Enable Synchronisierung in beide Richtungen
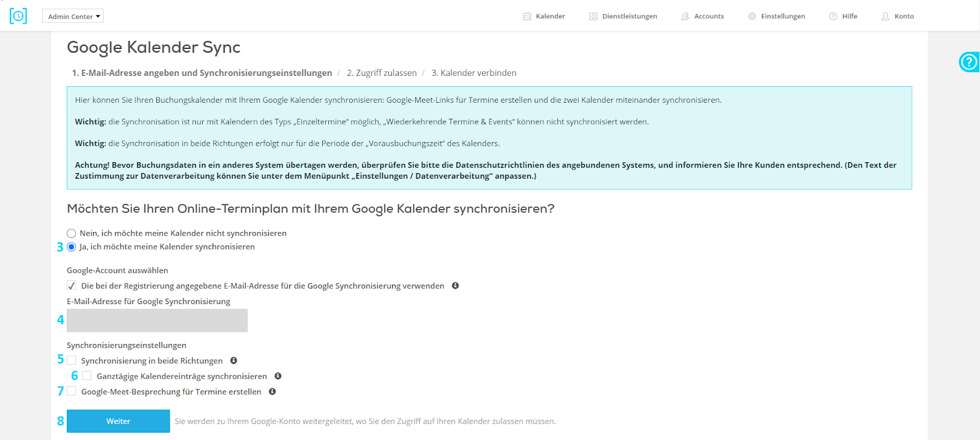The width and height of the screenshot is (980, 440). pos(72,360)
